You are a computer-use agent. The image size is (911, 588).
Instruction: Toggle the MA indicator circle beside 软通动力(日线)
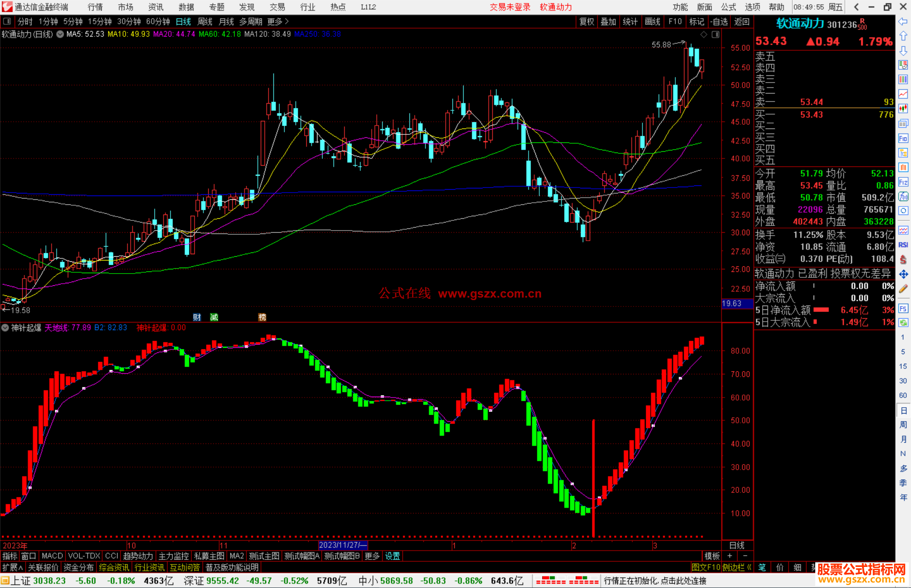pos(60,34)
